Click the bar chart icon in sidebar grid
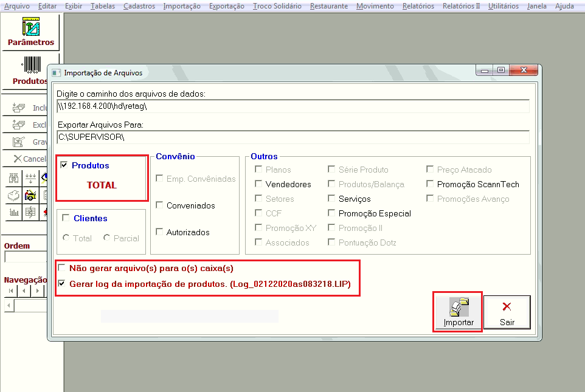This screenshot has height=392, width=585. tap(13, 212)
